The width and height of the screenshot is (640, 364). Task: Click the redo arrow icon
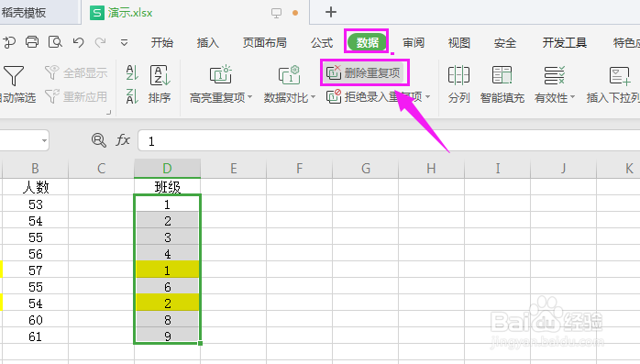pos(101,42)
